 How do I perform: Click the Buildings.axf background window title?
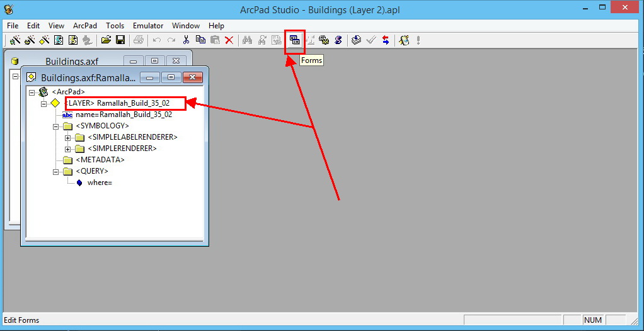[x=72, y=62]
